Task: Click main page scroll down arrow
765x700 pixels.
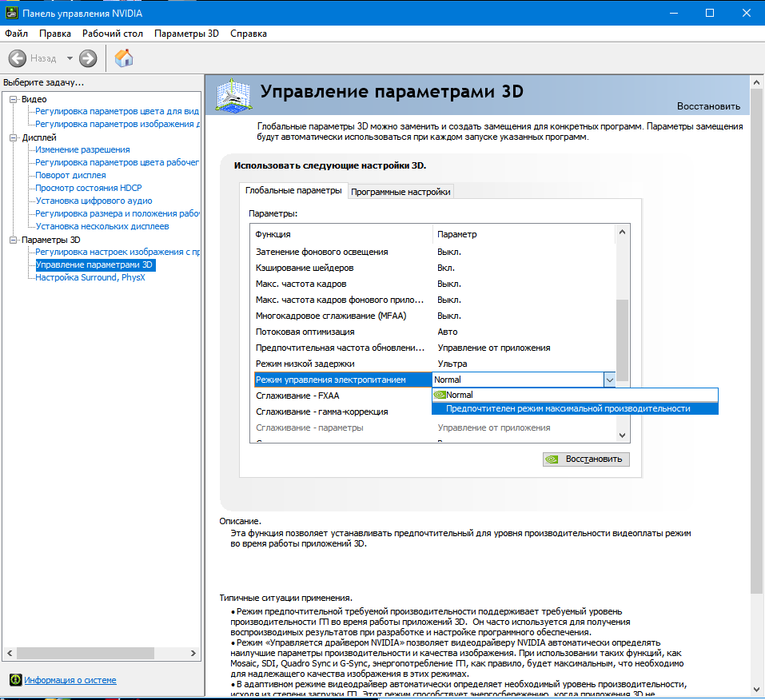Action: tap(757, 690)
